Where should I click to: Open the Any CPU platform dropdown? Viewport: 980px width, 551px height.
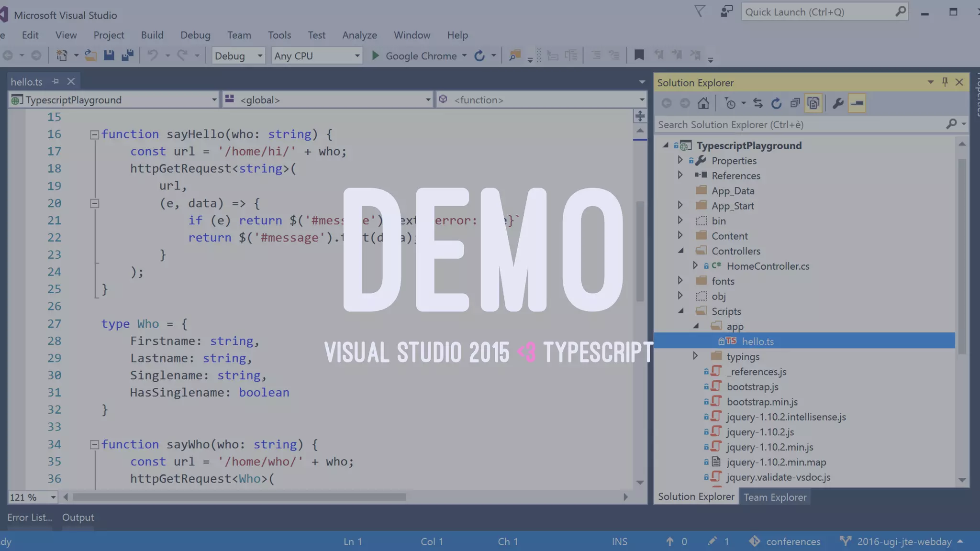tap(316, 56)
